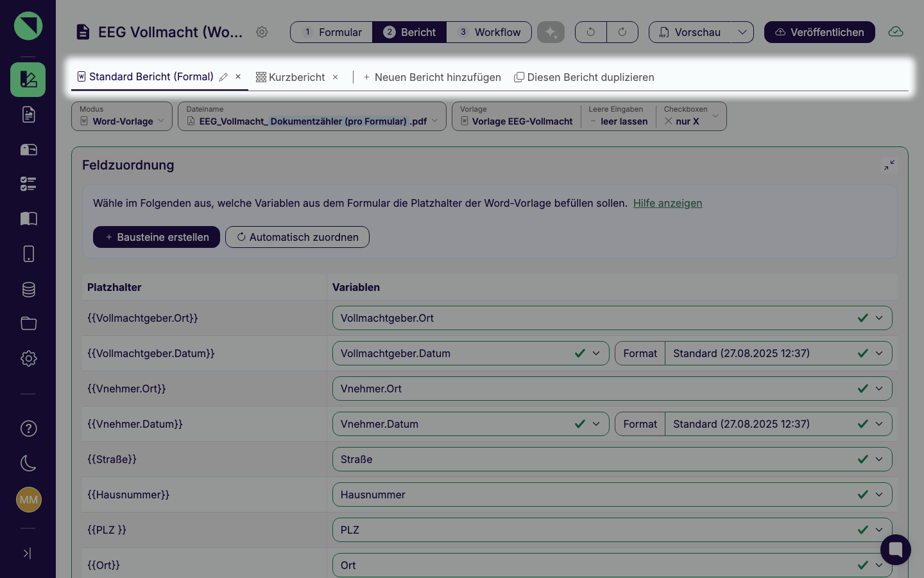This screenshot has height=578, width=924.
Task: Close the Standard Bericht (Formal) tab
Action: (x=238, y=76)
